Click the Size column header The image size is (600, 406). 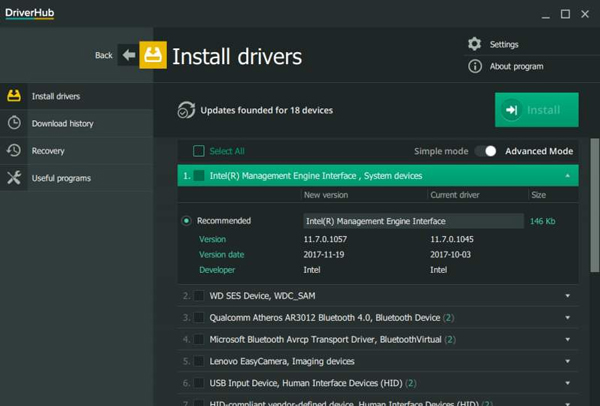538,195
